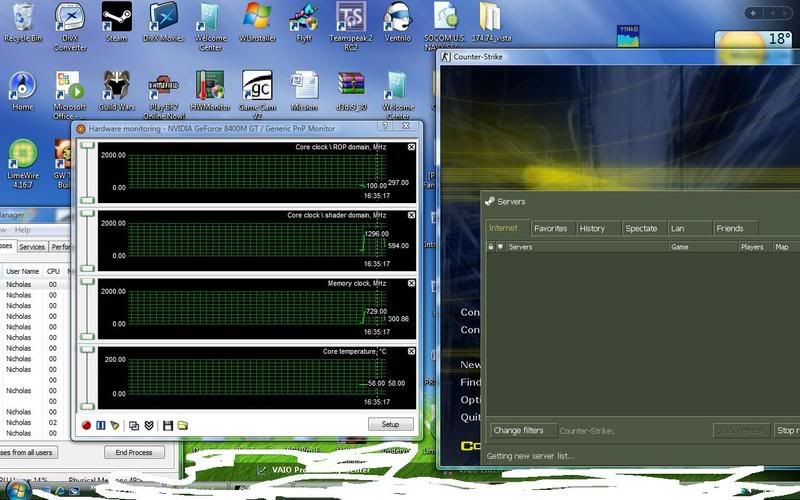
Task: Open the d3d9_30 archive on desktop
Action: click(351, 92)
